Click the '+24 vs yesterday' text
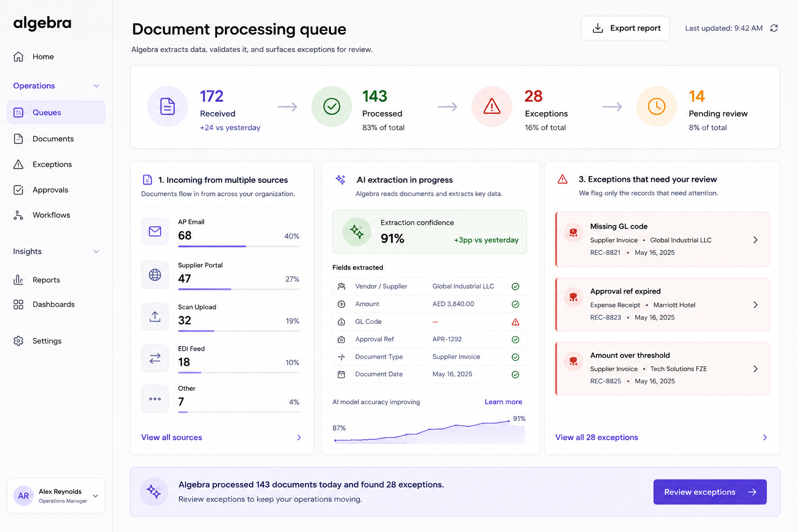Image resolution: width=798 pixels, height=532 pixels. [x=230, y=128]
